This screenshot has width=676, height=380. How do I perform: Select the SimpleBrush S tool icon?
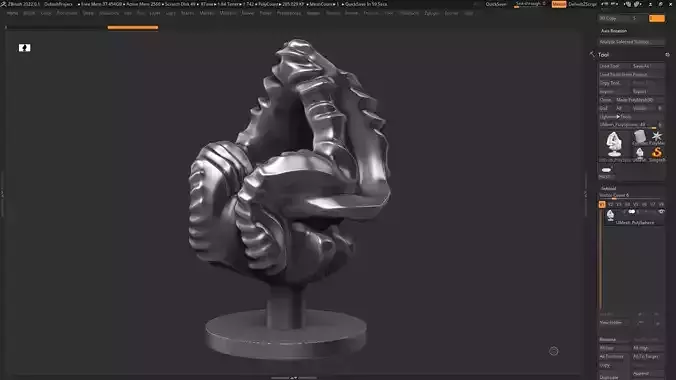pyautogui.click(x=657, y=153)
